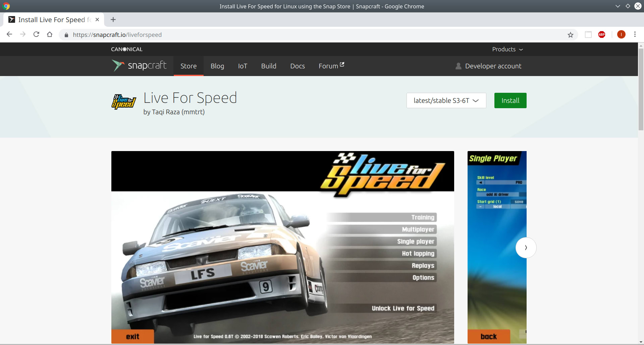Select the Store tab
Viewport: 644px width, 345px height.
[189, 66]
